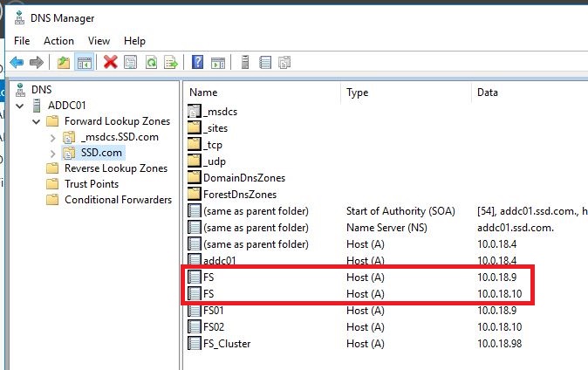The width and height of the screenshot is (588, 370).
Task: Open the Action menu
Action: [x=58, y=40]
